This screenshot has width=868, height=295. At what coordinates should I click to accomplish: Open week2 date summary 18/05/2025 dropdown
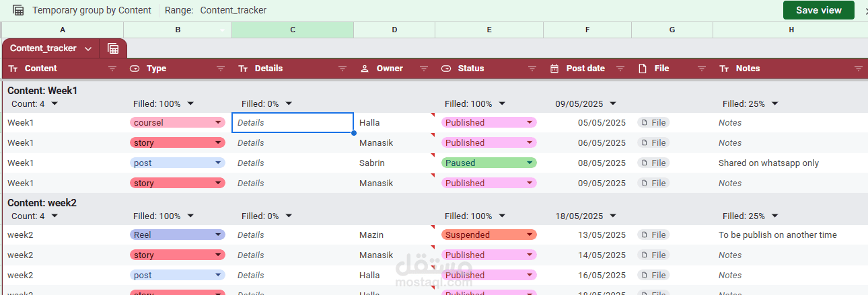pyautogui.click(x=612, y=216)
